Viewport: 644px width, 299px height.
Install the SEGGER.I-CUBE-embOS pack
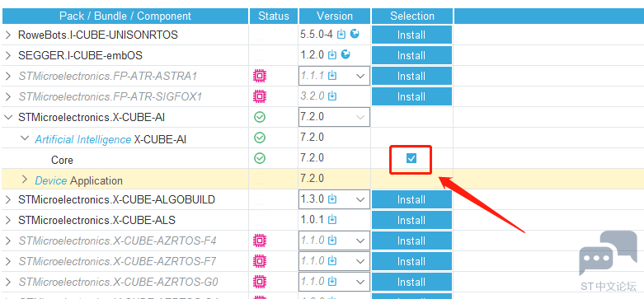[411, 55]
